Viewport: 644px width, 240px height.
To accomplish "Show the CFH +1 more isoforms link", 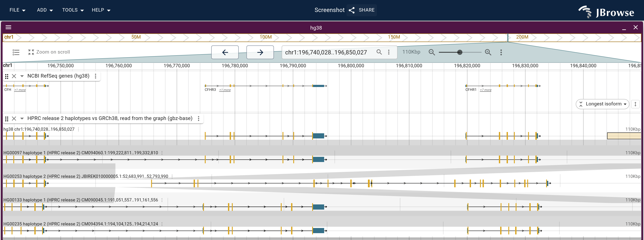I will point(20,90).
